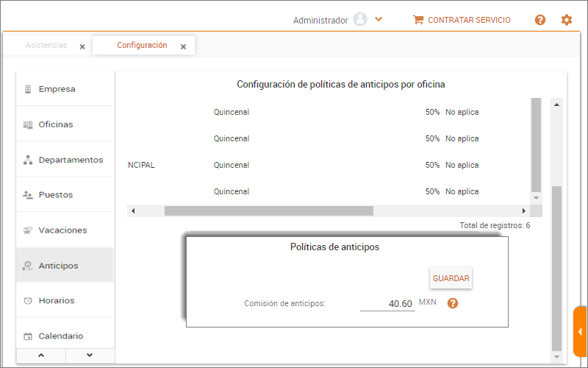Expand the Administrador user dropdown
Screen dimensions: 588x368
379,20
